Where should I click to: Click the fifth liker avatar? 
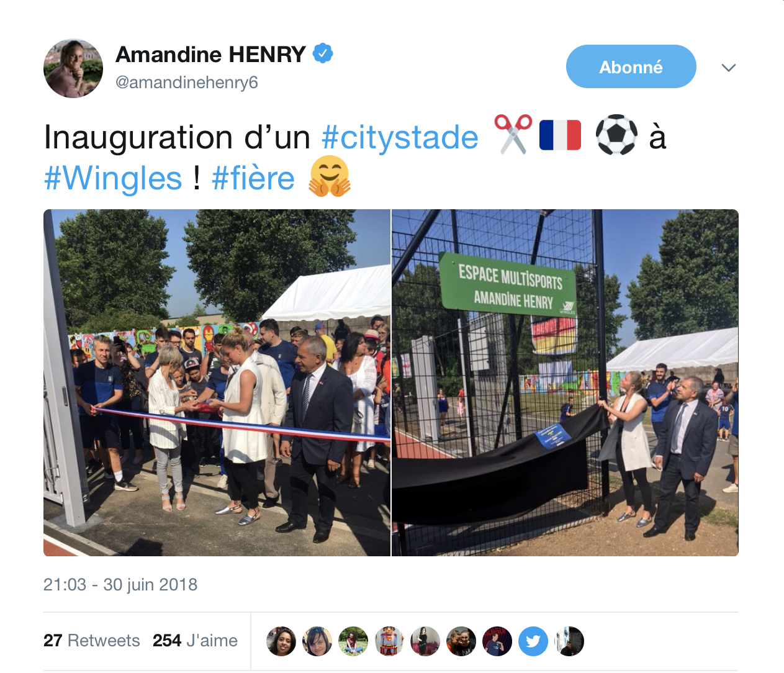click(425, 641)
